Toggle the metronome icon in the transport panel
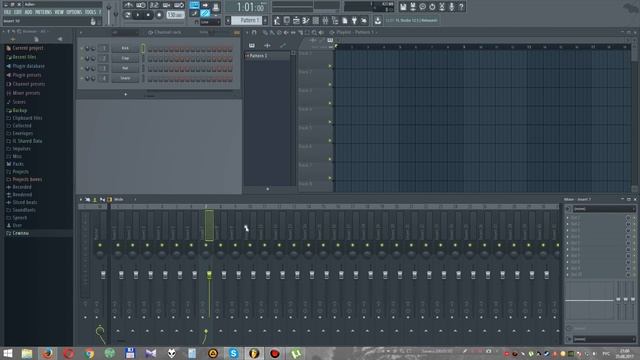The image size is (640, 360). [x=129, y=5]
